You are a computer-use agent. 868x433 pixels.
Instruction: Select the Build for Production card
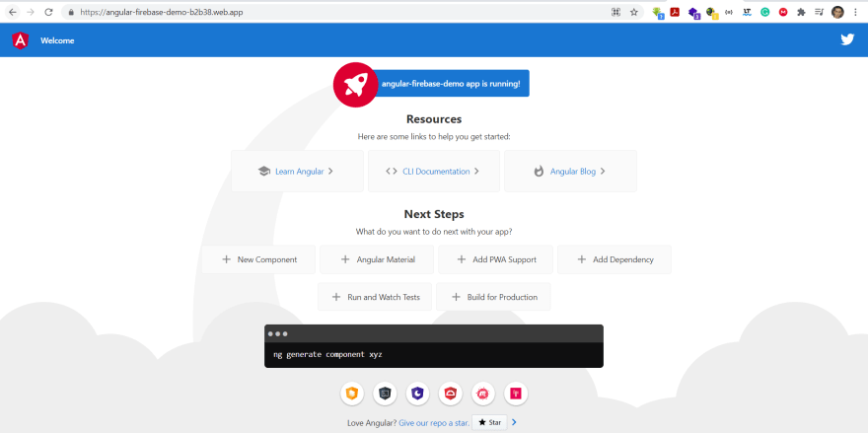point(493,297)
